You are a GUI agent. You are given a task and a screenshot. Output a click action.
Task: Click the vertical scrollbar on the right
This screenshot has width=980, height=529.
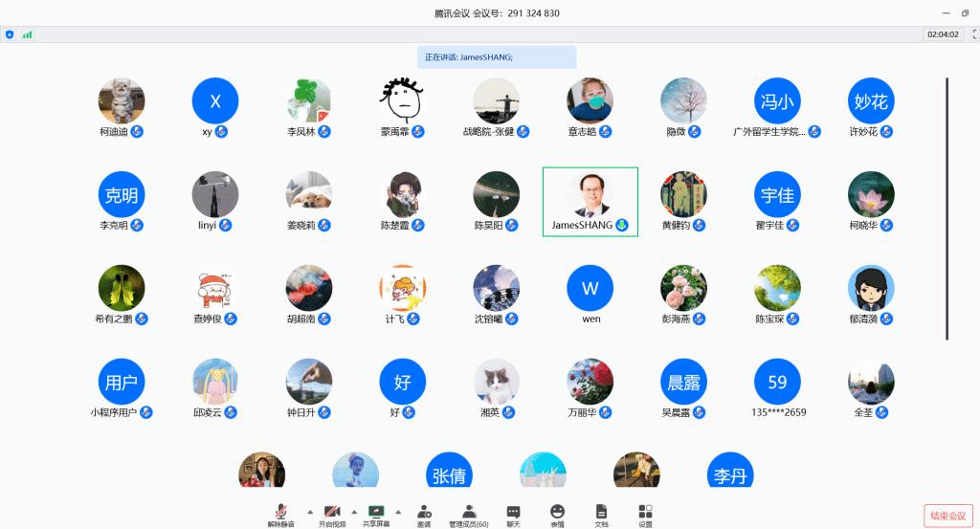[x=947, y=209]
